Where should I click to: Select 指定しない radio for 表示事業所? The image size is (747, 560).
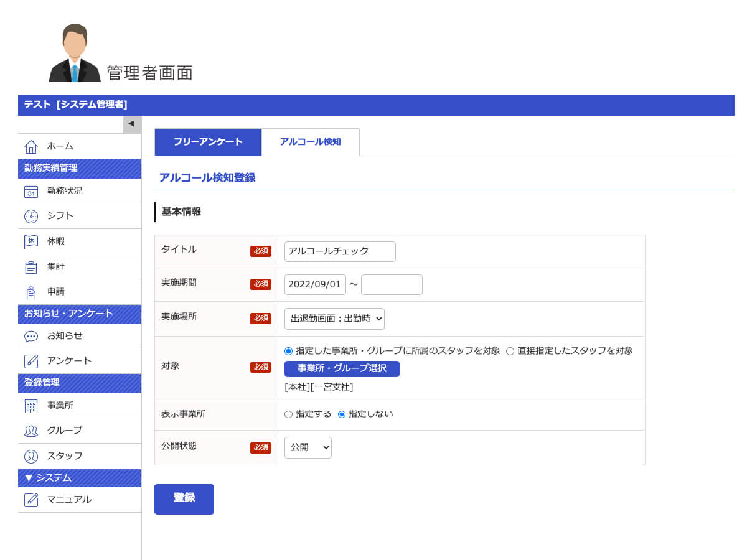(341, 414)
